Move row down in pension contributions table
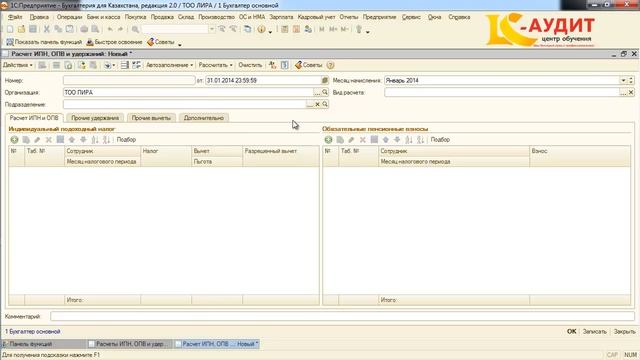Viewport: 640px width, 360px height. [397, 140]
